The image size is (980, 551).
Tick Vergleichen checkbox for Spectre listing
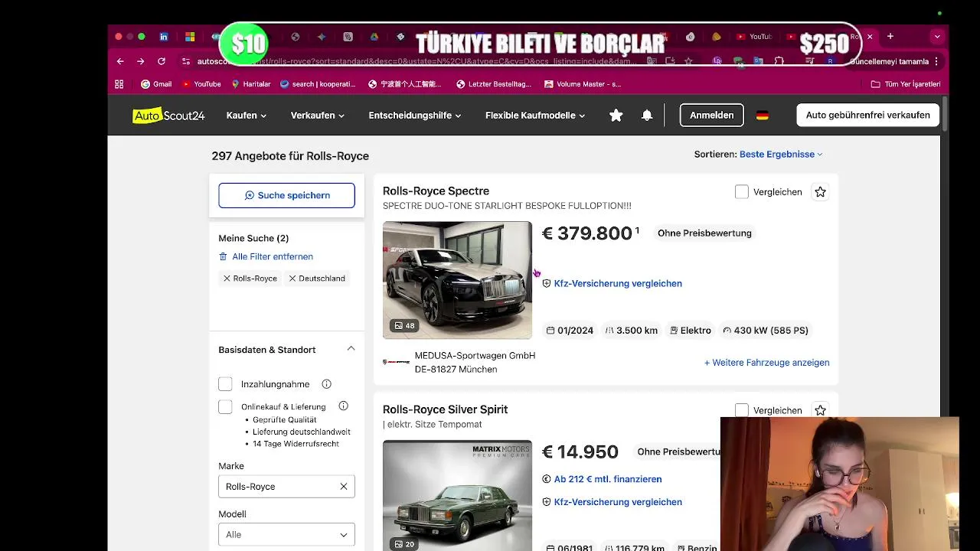741,192
